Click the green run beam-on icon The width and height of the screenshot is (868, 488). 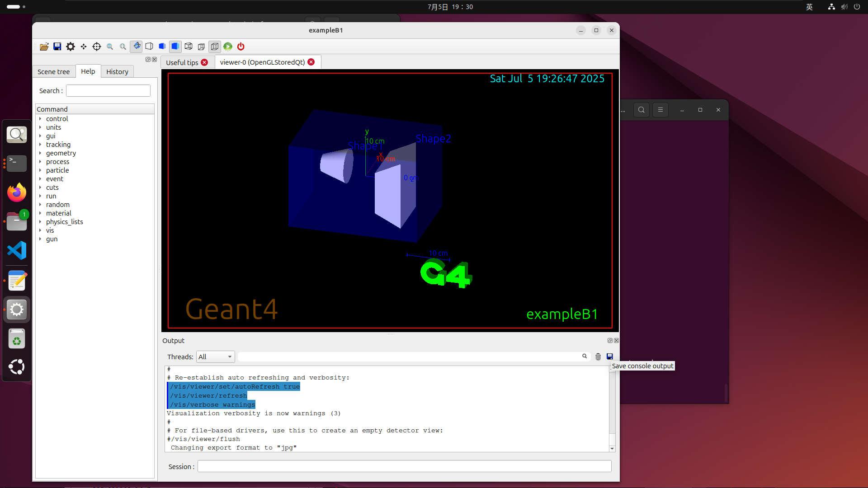coord(228,47)
